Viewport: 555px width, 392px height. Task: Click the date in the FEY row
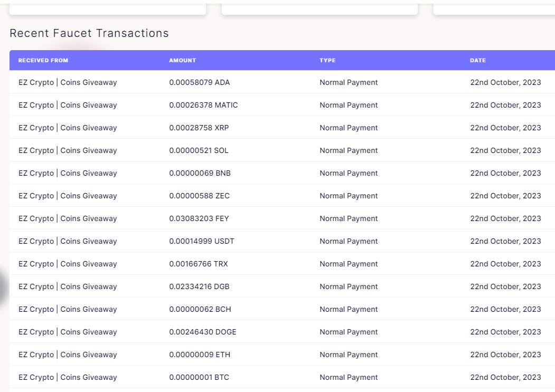coord(505,218)
